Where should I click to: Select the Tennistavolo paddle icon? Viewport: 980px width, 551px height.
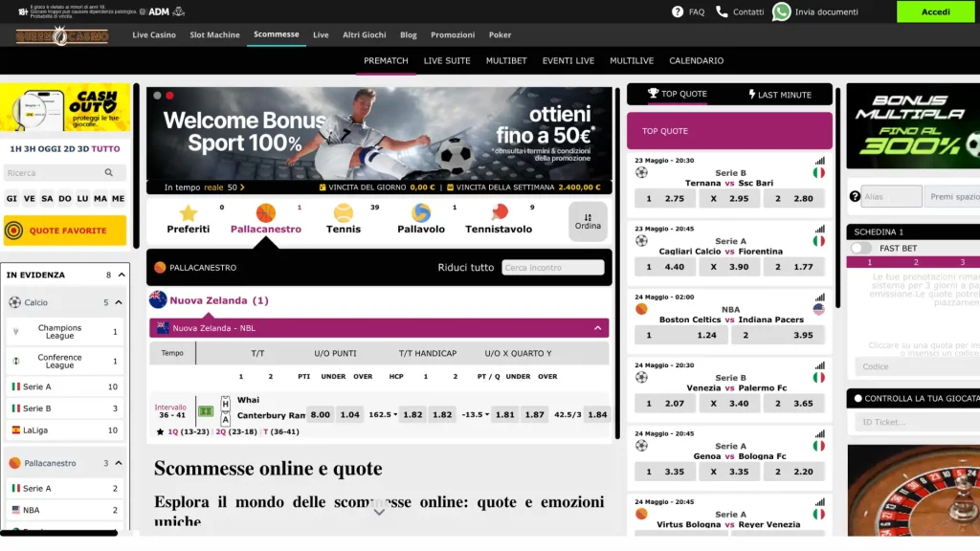tap(499, 212)
